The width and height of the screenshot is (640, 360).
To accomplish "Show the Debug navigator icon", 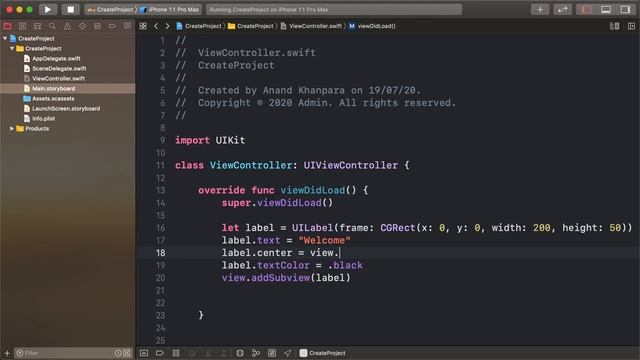I will (x=97, y=26).
